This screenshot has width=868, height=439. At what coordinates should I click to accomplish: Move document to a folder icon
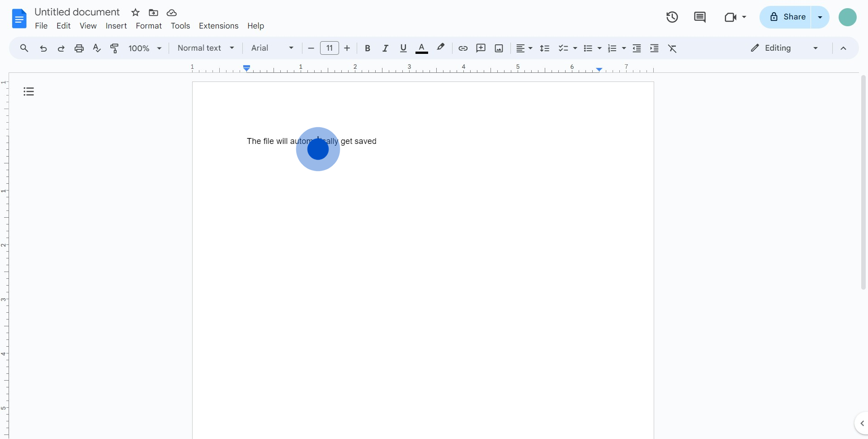(x=153, y=13)
